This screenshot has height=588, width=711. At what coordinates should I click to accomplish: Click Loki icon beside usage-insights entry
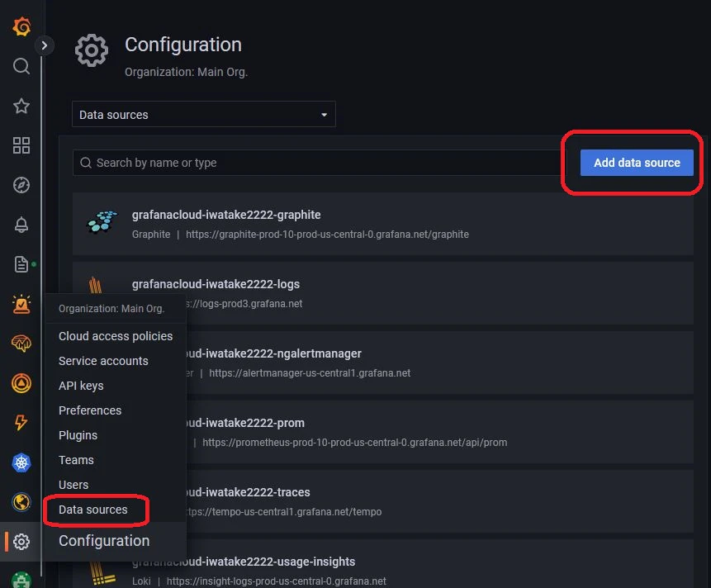(102, 574)
